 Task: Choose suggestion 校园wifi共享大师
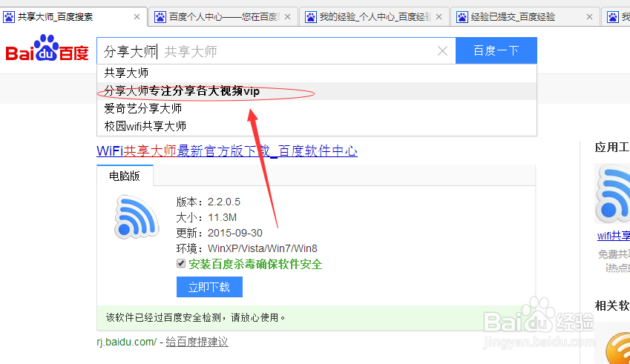[x=317, y=126]
